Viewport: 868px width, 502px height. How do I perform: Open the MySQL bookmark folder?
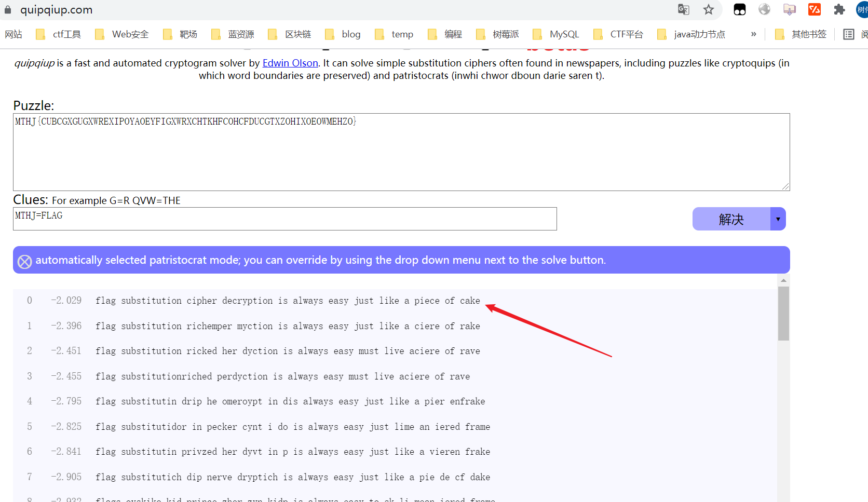[556, 34]
